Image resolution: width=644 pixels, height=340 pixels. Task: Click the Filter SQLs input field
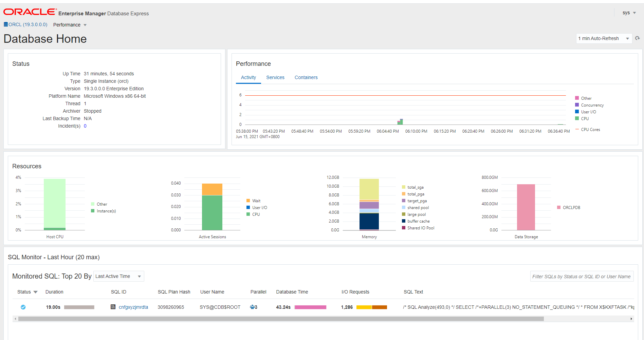pos(582,277)
